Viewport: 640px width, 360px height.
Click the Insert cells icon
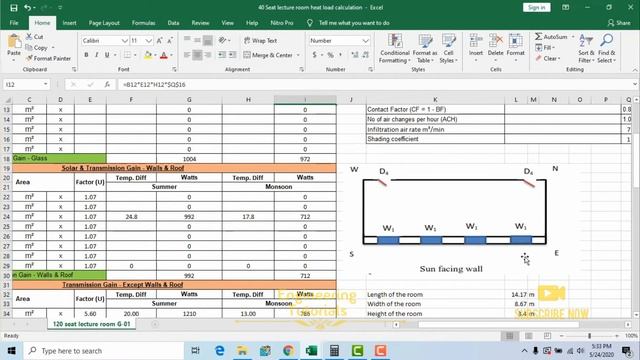pos(476,41)
